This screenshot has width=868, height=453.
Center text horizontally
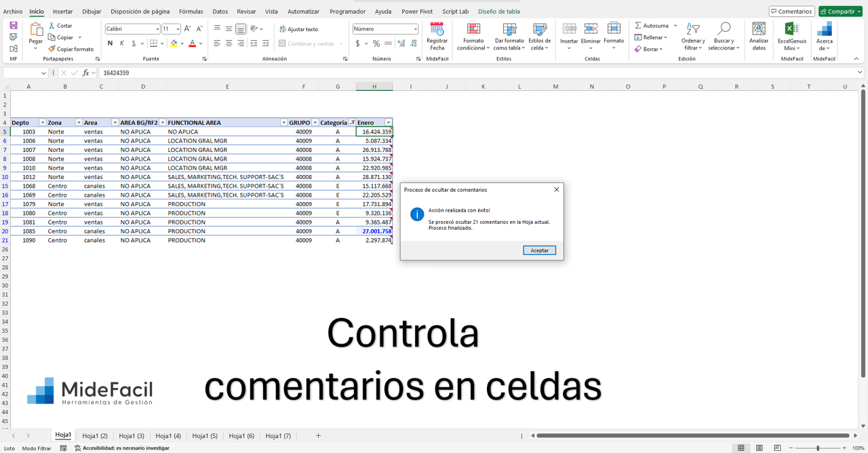(x=229, y=43)
